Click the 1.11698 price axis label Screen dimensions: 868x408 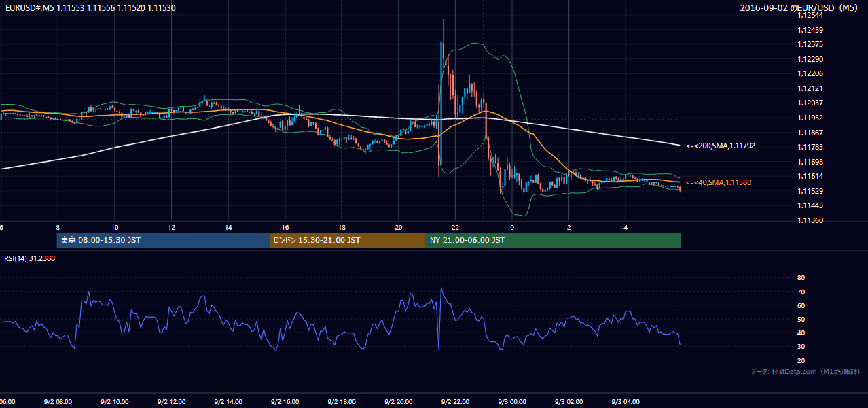point(811,162)
